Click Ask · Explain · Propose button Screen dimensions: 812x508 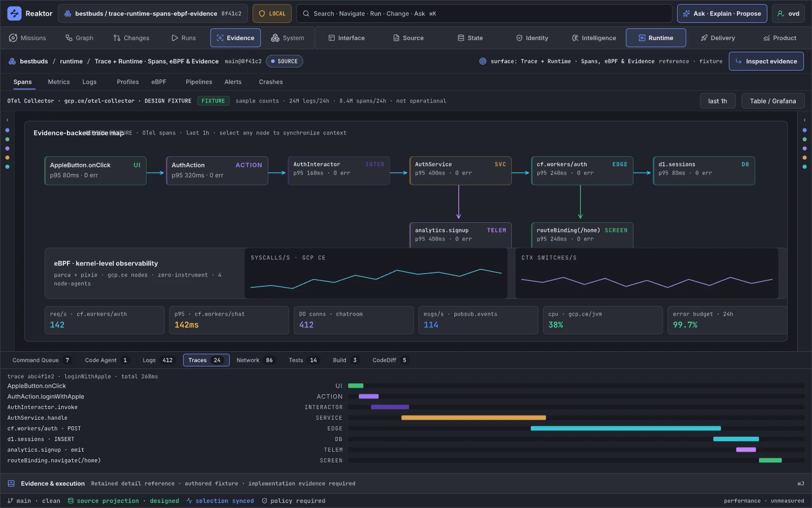tap(722, 14)
